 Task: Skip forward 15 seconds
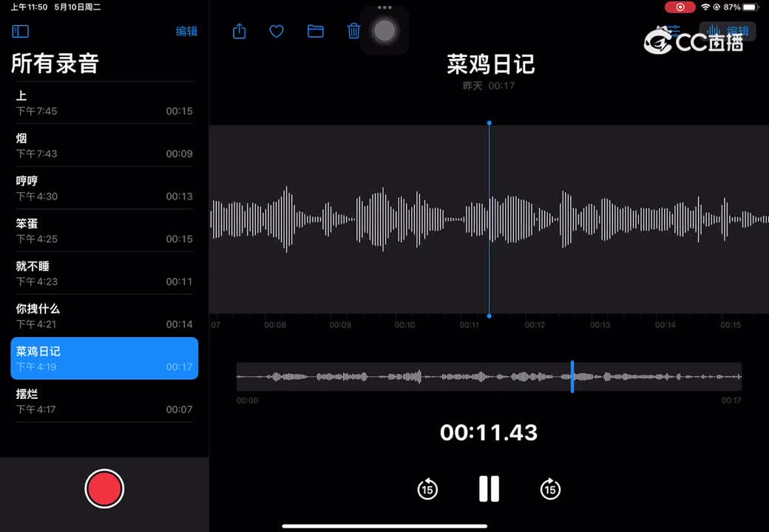(x=550, y=489)
